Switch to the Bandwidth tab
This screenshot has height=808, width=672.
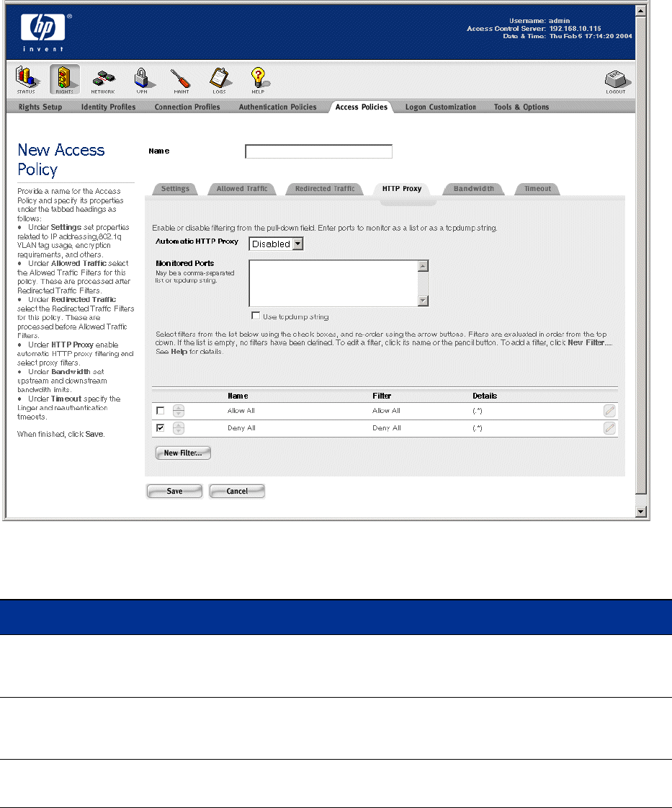click(474, 189)
